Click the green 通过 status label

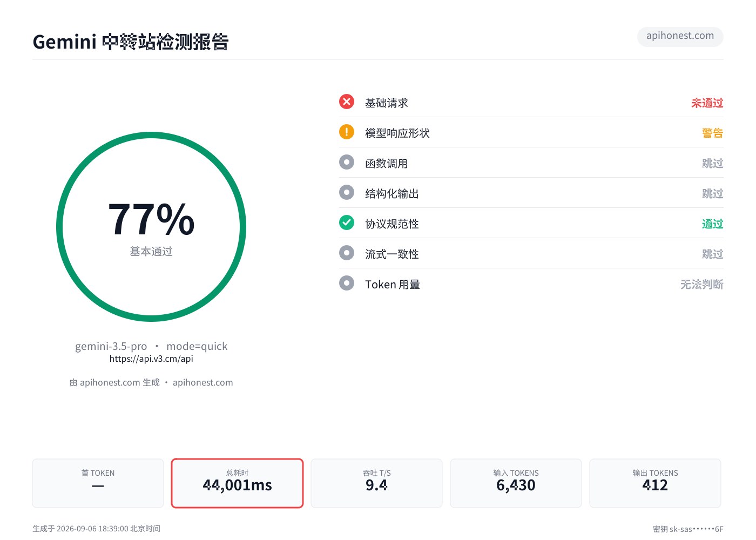(x=712, y=224)
